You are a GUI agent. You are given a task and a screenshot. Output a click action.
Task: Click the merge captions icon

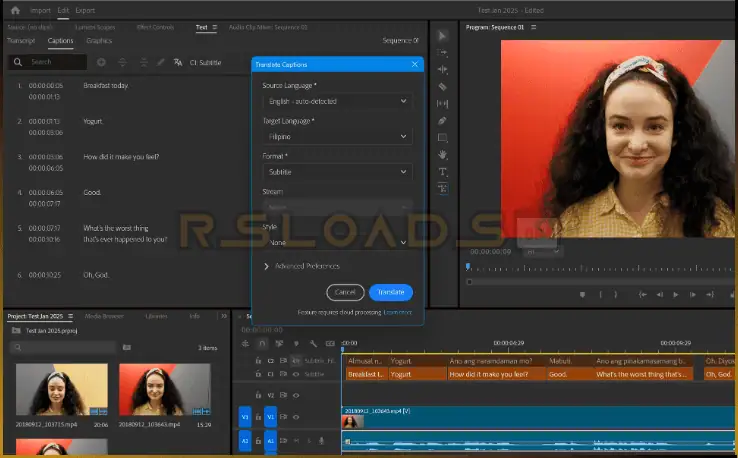pos(144,62)
